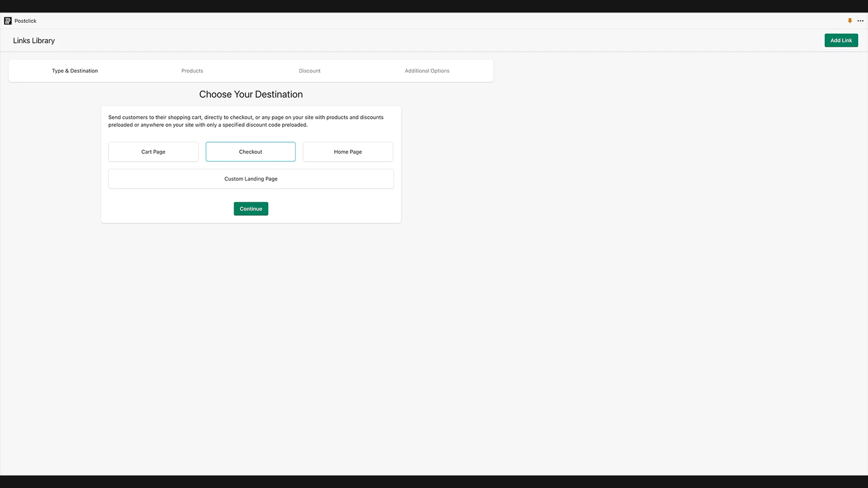Screen dimensions: 868x488
Task: Go to the Discount step tab
Action: (310, 71)
